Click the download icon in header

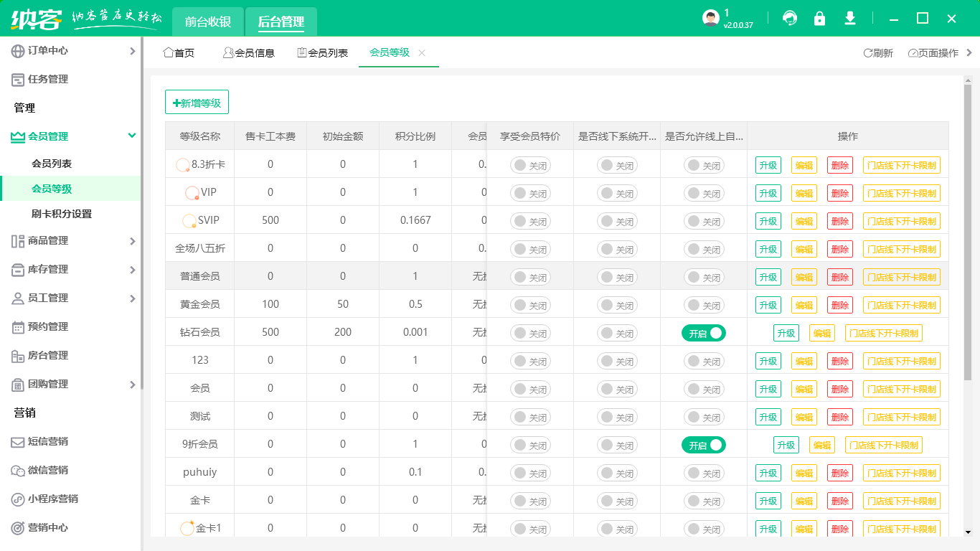click(850, 19)
